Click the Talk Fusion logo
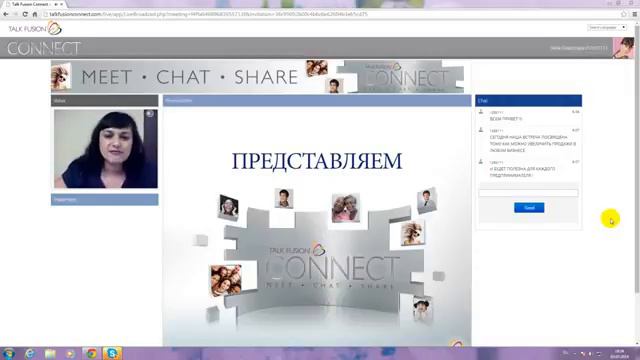Screen dimensions: 640x360 [35, 29]
